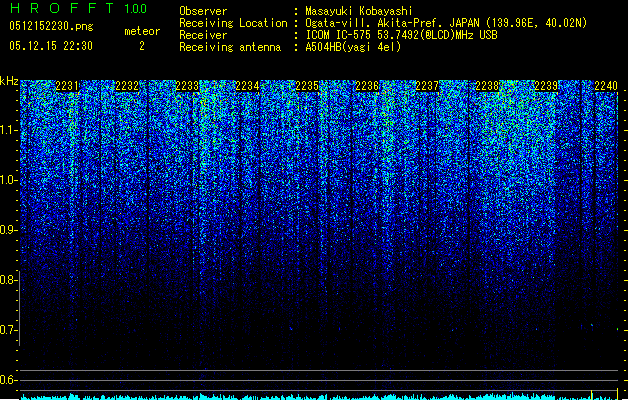Click the 2239 time marker

tap(546, 86)
